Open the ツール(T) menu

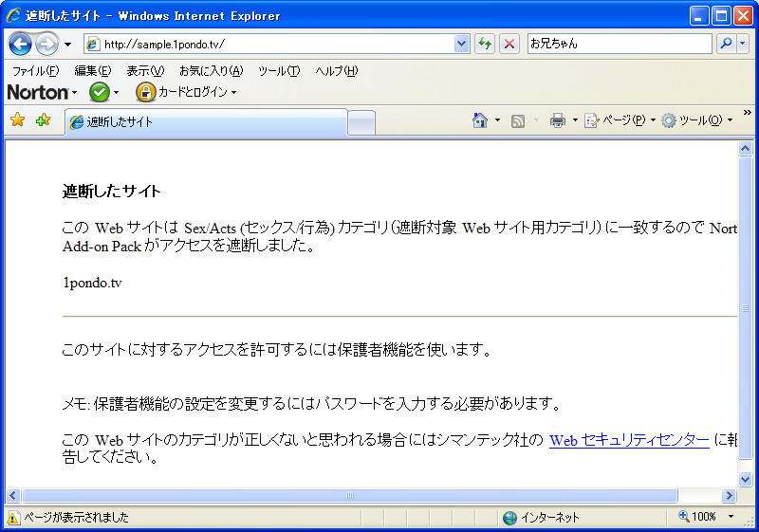[279, 71]
